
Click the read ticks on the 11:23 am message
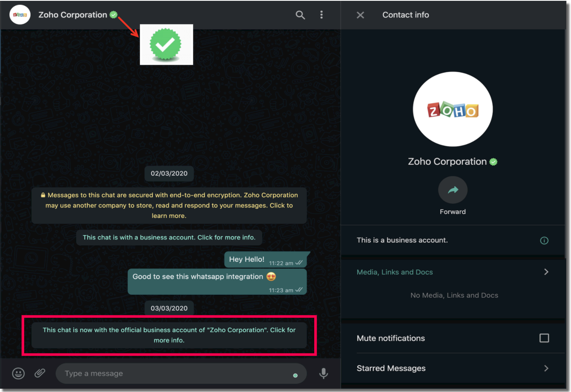pos(299,290)
